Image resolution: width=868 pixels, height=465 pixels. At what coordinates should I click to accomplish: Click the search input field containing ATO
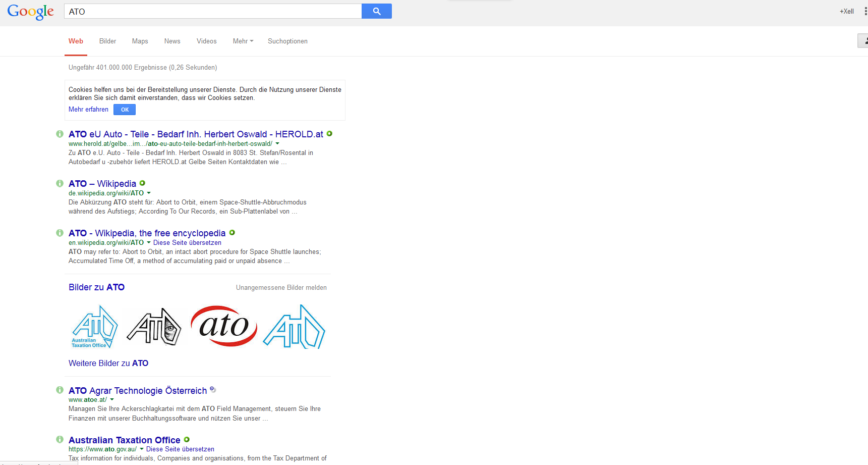[213, 11]
